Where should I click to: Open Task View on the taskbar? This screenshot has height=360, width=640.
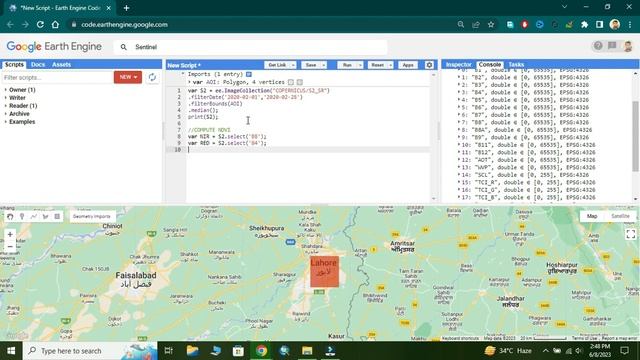click(169, 351)
